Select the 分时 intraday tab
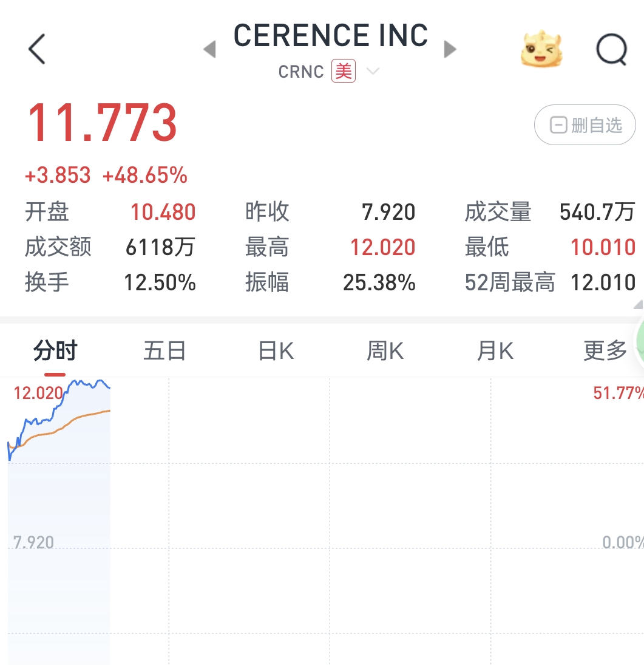This screenshot has width=644, height=665. [x=55, y=351]
